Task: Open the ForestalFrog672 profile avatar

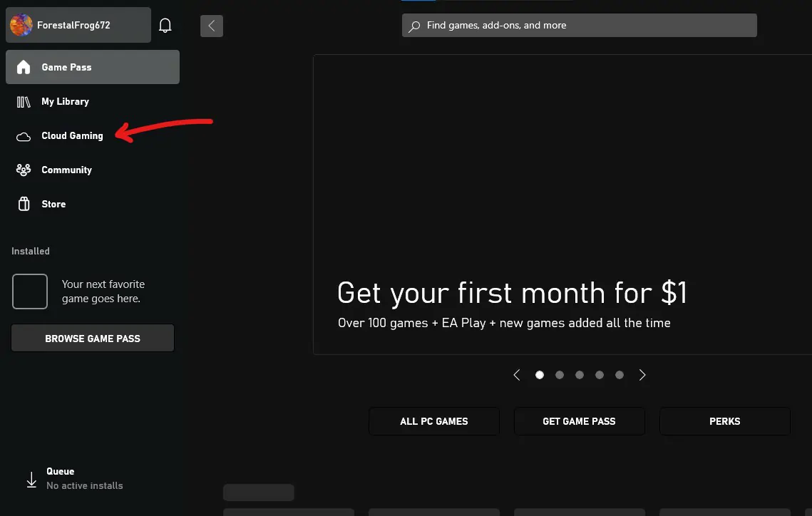Action: coord(21,25)
